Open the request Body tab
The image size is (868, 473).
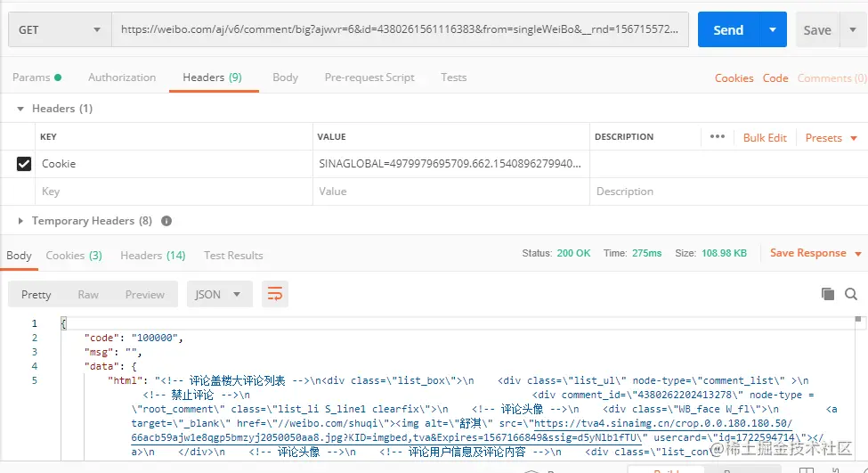285,77
